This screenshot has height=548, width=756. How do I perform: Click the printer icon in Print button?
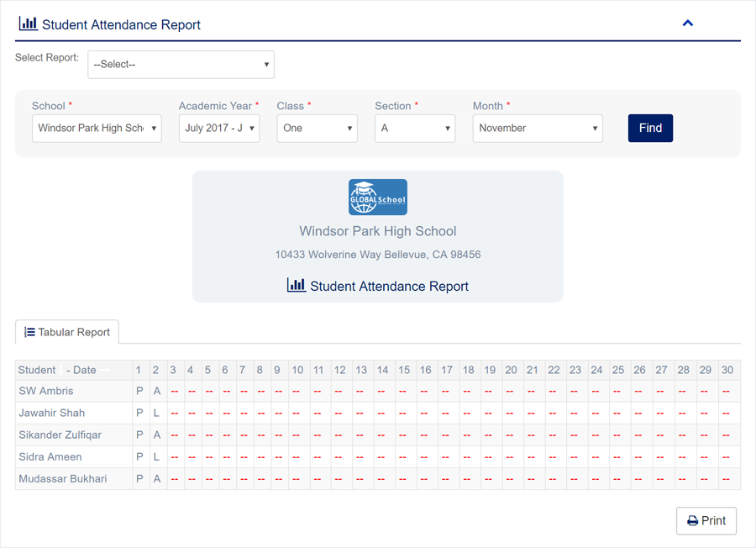[x=693, y=521]
